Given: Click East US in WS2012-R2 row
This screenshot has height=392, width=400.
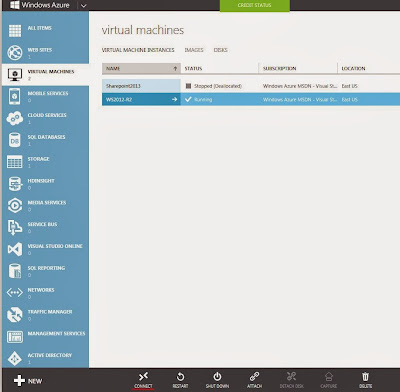Looking at the screenshot, I should pos(350,99).
